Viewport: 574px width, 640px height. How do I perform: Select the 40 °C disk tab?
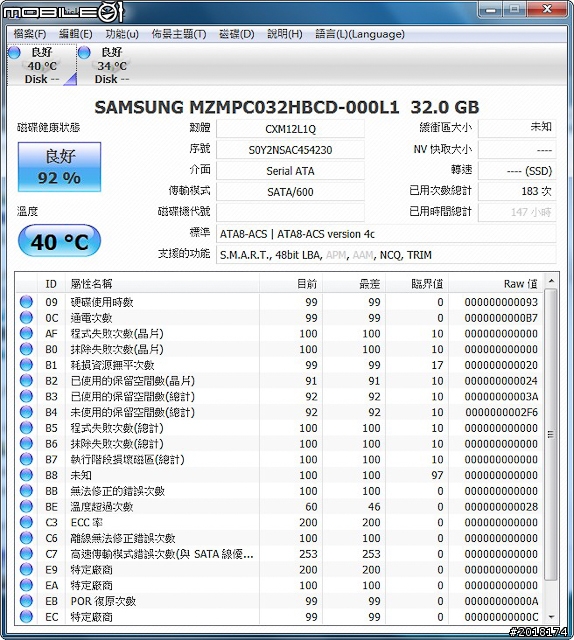tap(42, 65)
